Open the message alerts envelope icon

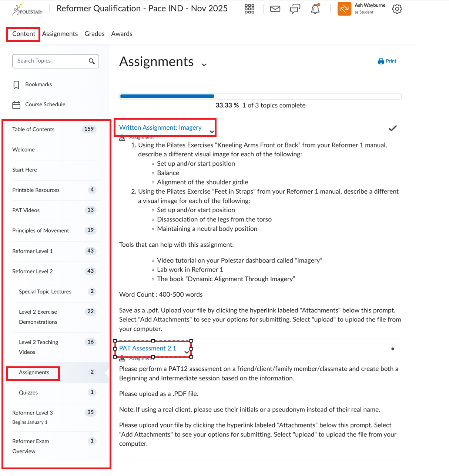(x=275, y=9)
